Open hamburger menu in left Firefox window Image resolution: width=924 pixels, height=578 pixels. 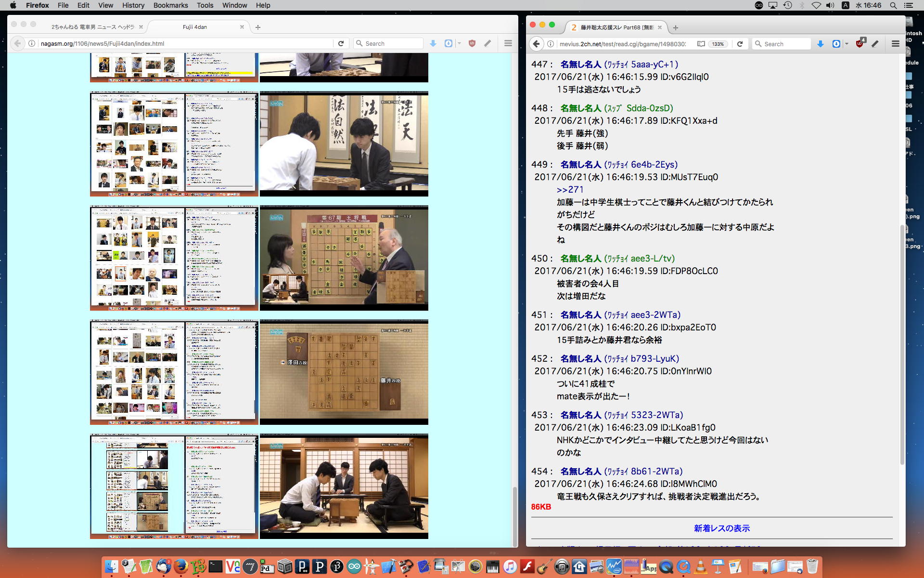(508, 43)
